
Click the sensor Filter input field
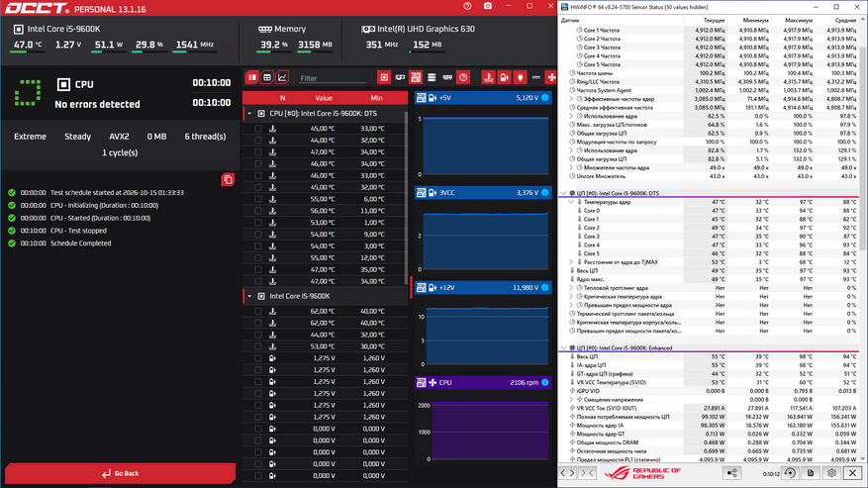click(333, 78)
